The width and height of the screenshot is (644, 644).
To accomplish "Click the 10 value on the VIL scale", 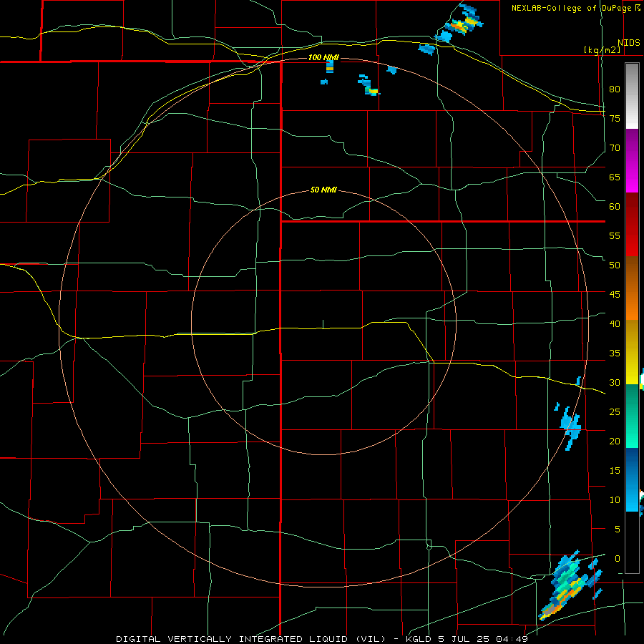I will coord(615,500).
